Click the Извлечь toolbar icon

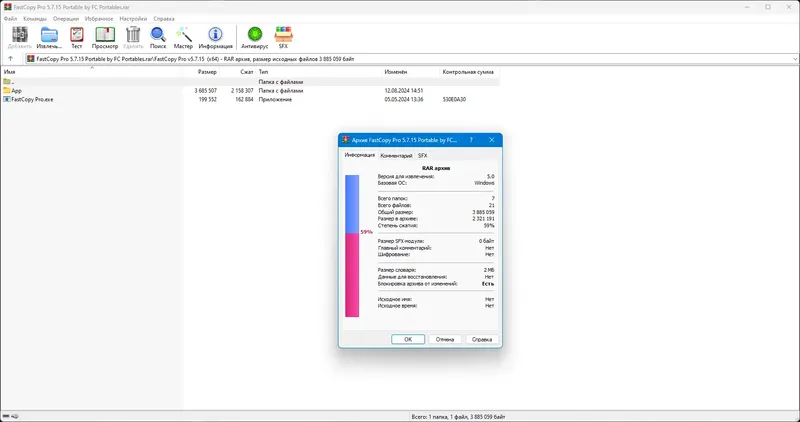coord(49,35)
